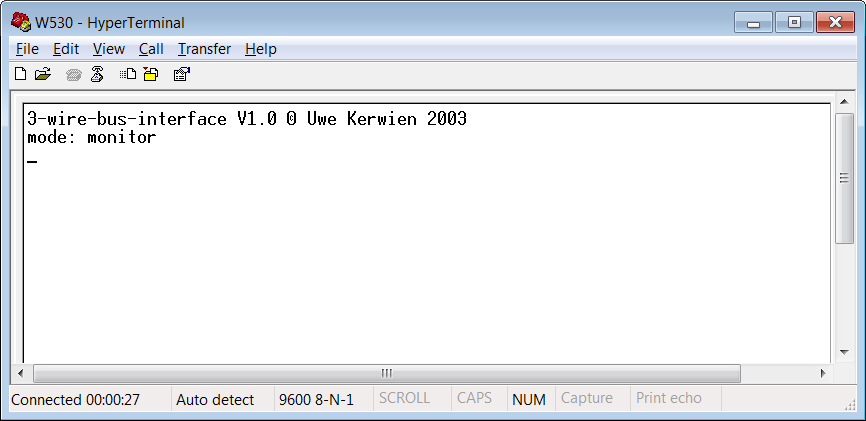866x421 pixels.
Task: Click the HyperTerminal title bar app icon
Action: (20, 22)
